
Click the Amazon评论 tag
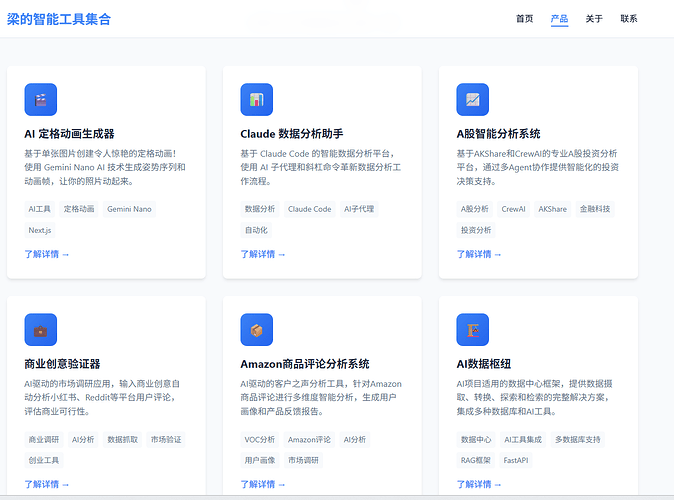(x=309, y=439)
